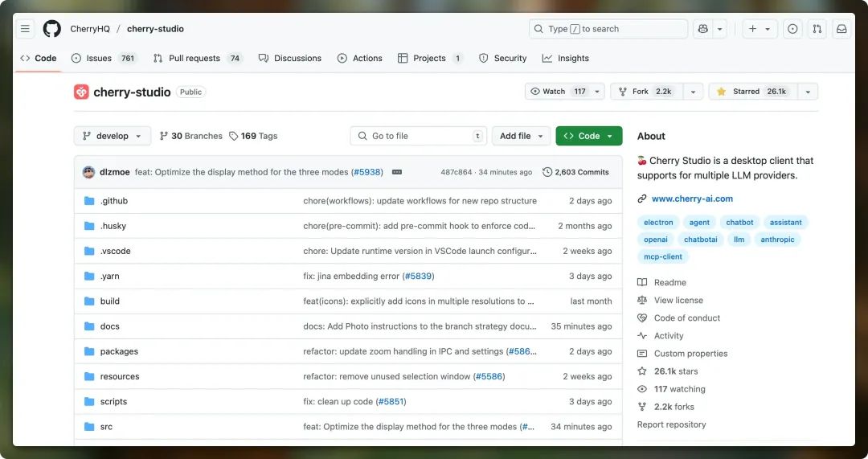Image resolution: width=868 pixels, height=459 pixels.
Task: View 169 Tags link
Action: (x=253, y=136)
